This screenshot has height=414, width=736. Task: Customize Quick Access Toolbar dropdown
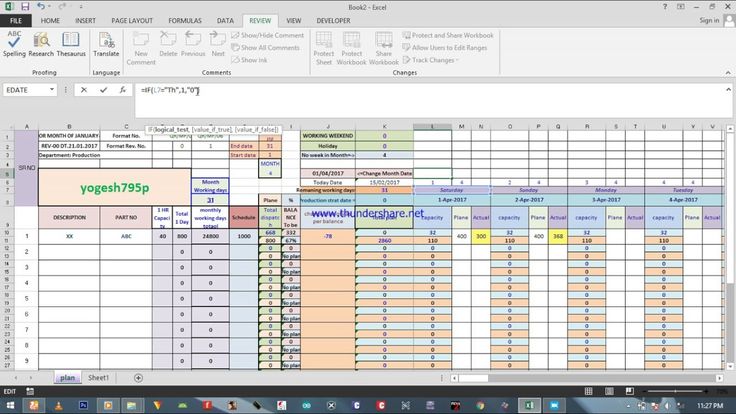point(81,7)
